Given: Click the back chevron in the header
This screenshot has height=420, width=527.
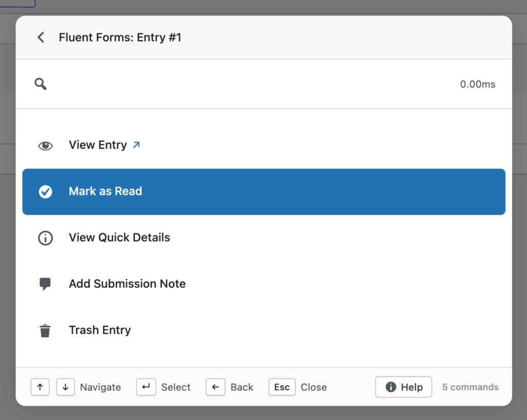Looking at the screenshot, I should point(41,38).
